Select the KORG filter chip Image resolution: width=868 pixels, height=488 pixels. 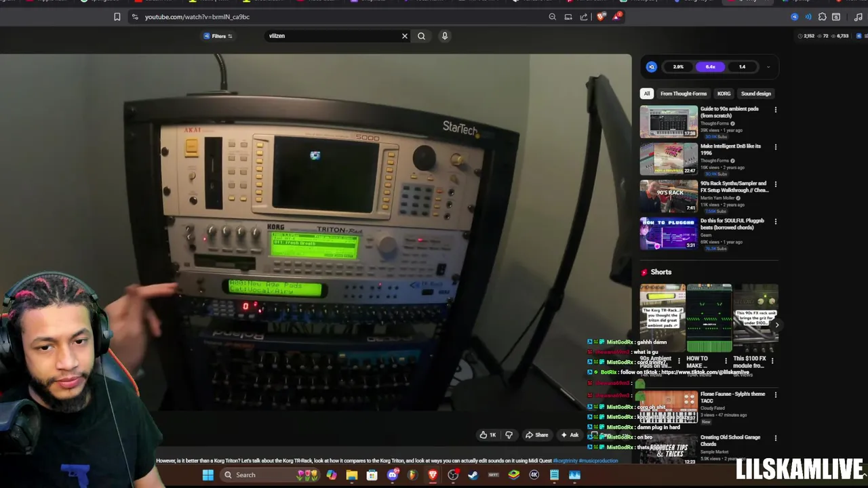(x=724, y=94)
